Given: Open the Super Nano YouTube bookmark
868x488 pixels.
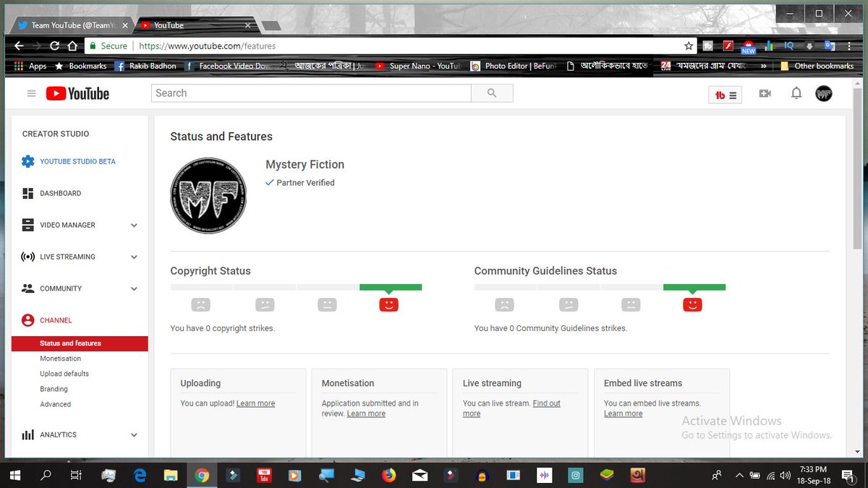Looking at the screenshot, I should click(x=418, y=66).
